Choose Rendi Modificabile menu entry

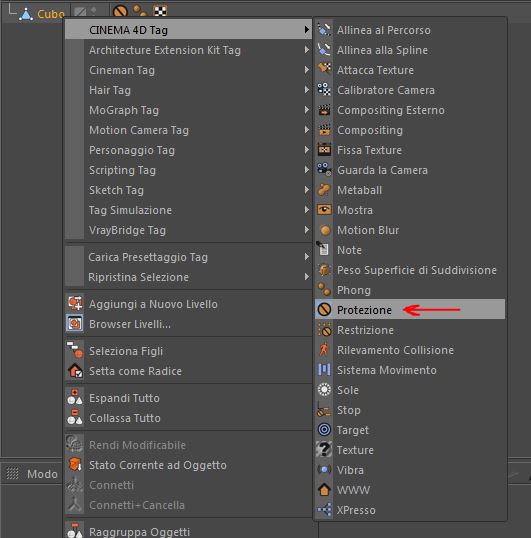coord(188,445)
